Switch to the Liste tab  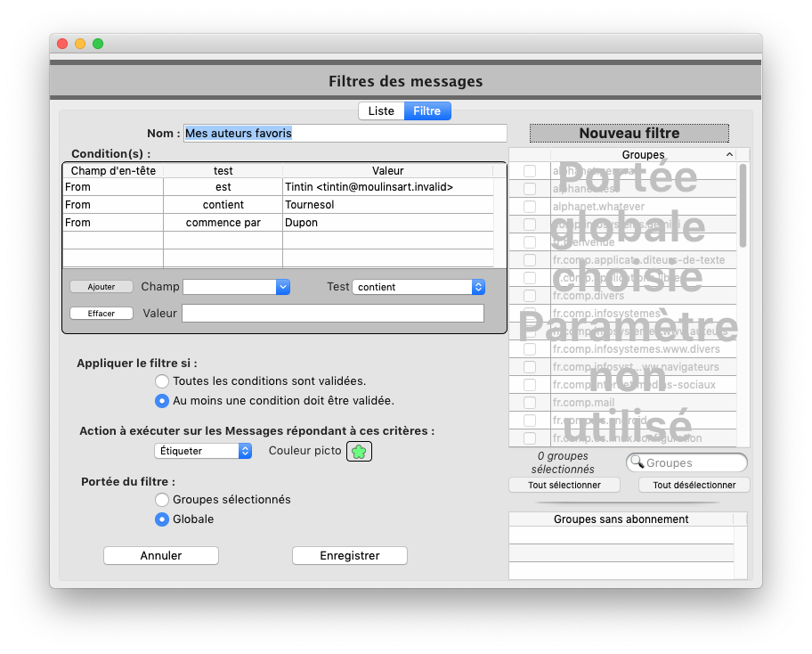click(381, 111)
